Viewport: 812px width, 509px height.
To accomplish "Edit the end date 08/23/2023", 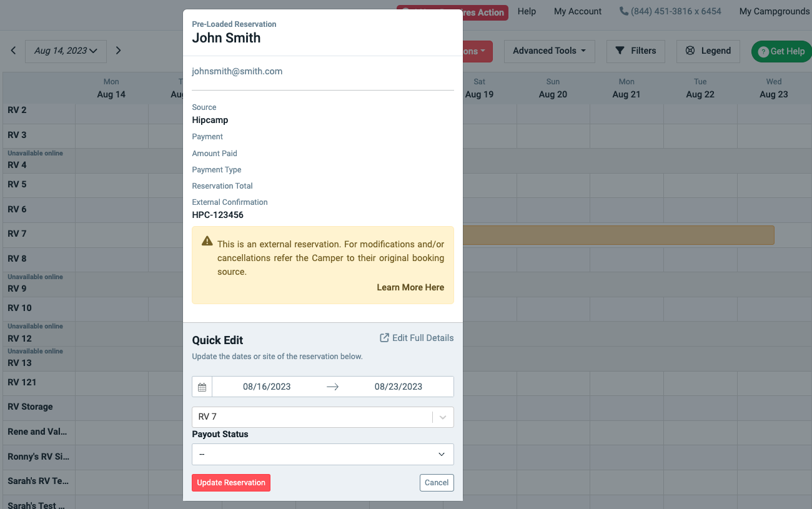I will pos(399,387).
